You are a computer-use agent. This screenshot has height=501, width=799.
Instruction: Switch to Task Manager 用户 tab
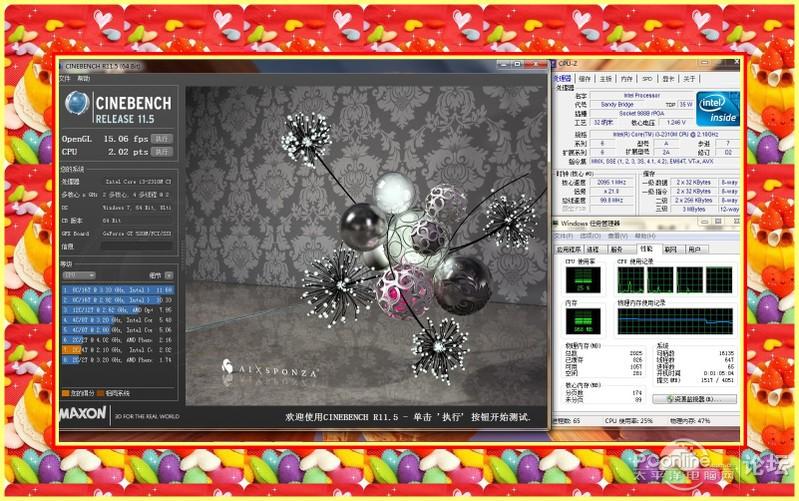click(695, 249)
